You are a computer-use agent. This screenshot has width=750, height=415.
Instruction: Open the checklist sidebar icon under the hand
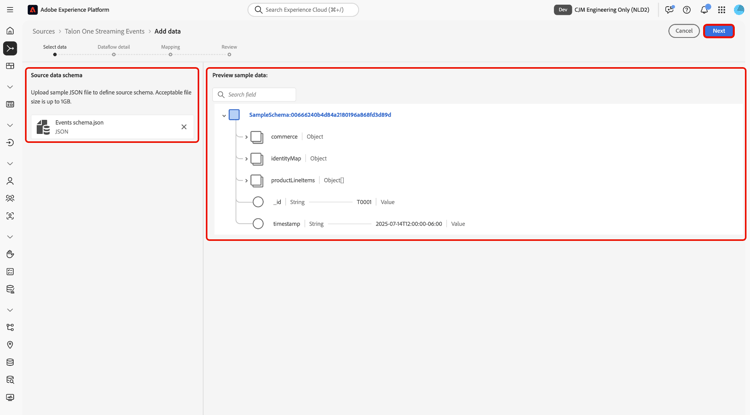tap(10, 272)
